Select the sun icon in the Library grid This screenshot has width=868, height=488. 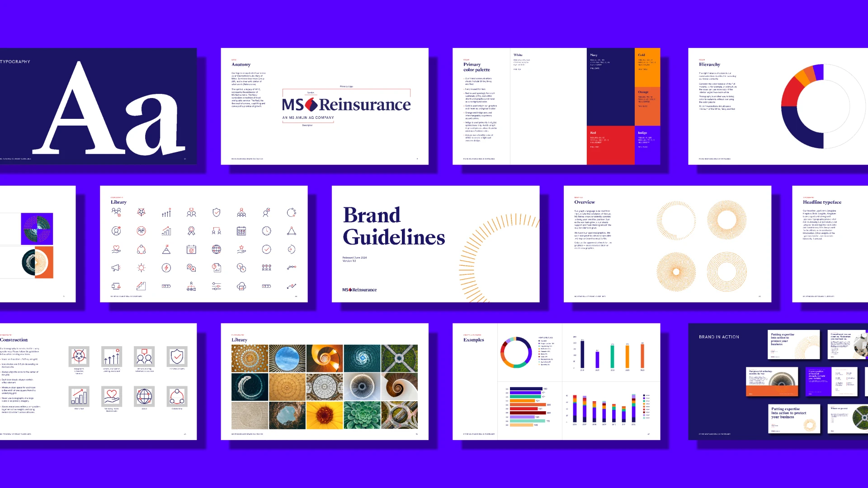pos(142,268)
